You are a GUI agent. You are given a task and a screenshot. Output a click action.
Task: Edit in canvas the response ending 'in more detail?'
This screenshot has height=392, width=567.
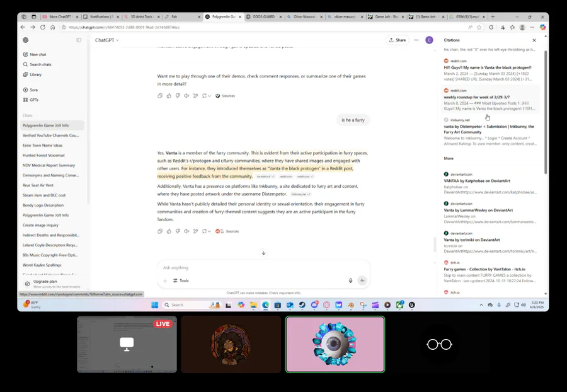point(196,96)
